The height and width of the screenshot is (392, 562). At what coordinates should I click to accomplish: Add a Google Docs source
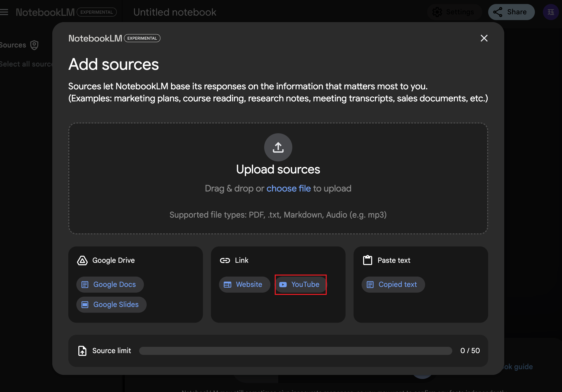click(x=110, y=285)
